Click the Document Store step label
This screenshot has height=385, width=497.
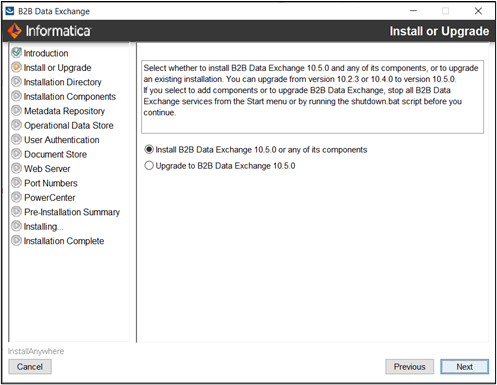pyautogui.click(x=55, y=154)
